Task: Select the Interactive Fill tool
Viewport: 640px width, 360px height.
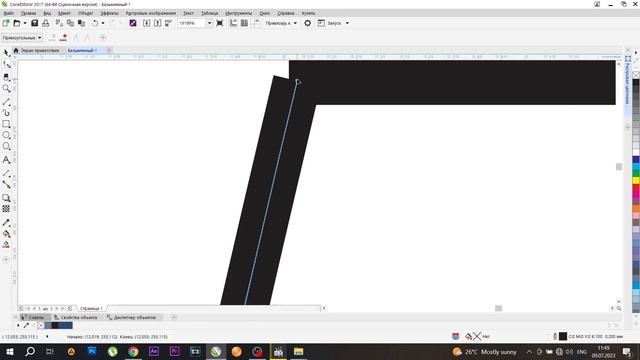Action: (6, 234)
